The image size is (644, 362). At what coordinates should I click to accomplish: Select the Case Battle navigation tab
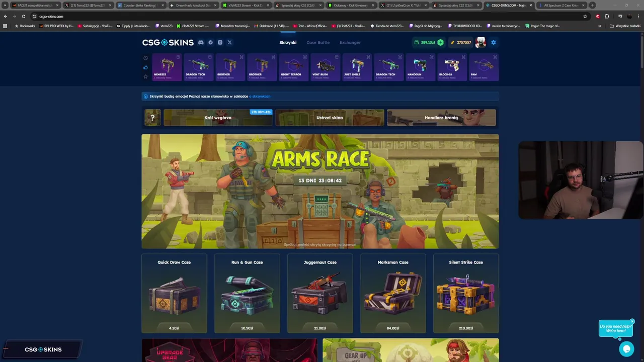(318, 43)
